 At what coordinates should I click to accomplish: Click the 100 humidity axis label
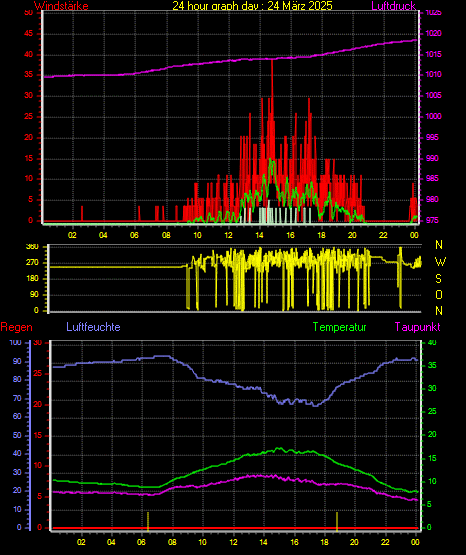(x=15, y=343)
